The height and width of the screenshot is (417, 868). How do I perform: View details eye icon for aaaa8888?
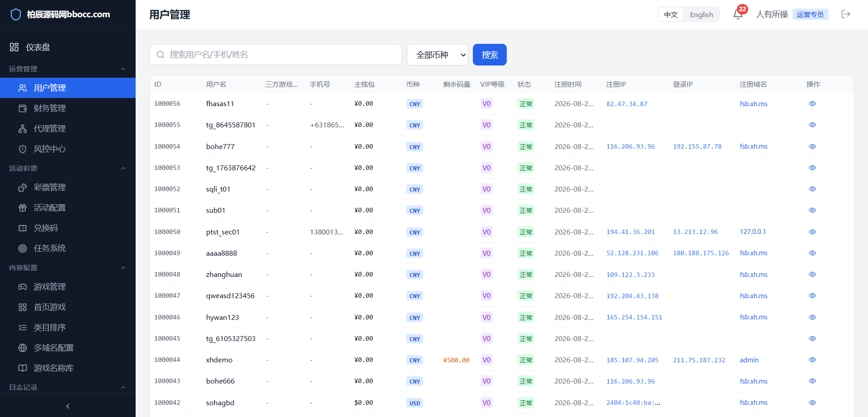pyautogui.click(x=812, y=253)
